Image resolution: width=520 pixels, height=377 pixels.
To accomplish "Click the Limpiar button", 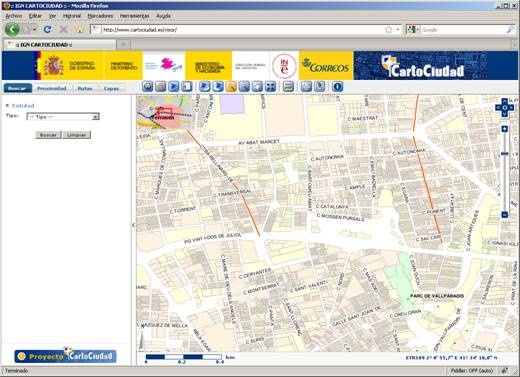I will pyautogui.click(x=77, y=135).
